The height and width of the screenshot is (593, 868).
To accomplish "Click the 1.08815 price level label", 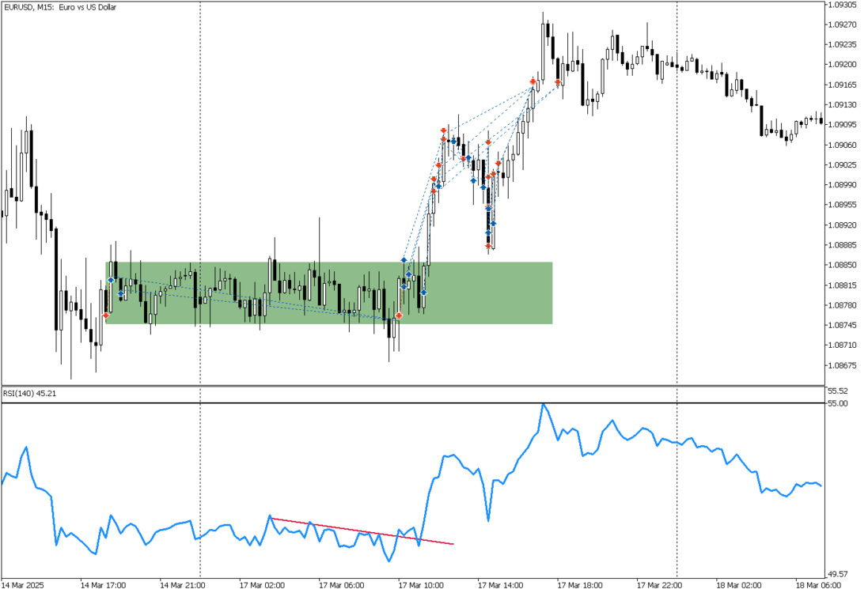I will [842, 285].
